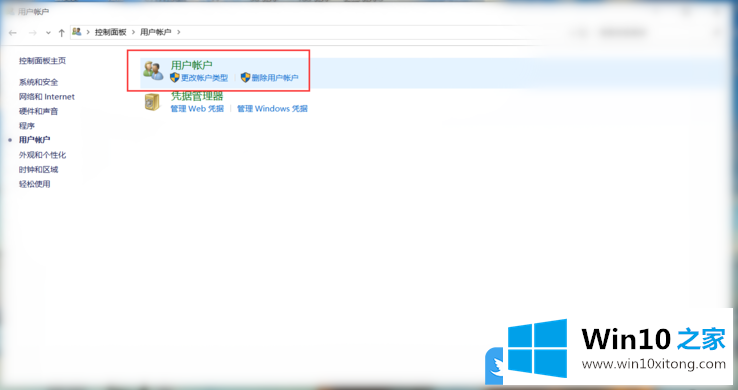The width and height of the screenshot is (738, 390).
Task: Click 管理 Web 凭据 link
Action: 197,109
